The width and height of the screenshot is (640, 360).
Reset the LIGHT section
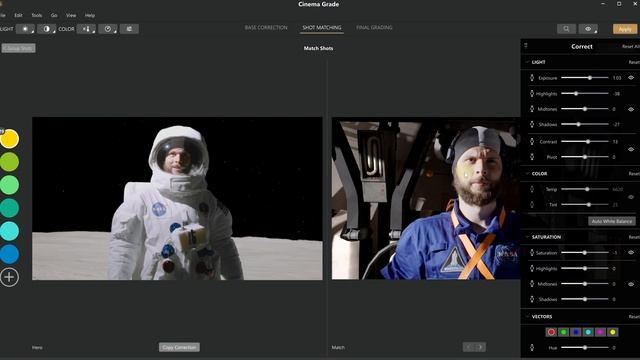pyautogui.click(x=634, y=62)
